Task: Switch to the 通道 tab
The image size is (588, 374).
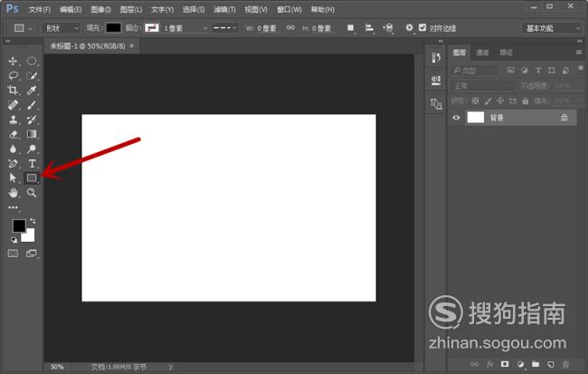Action: point(482,53)
